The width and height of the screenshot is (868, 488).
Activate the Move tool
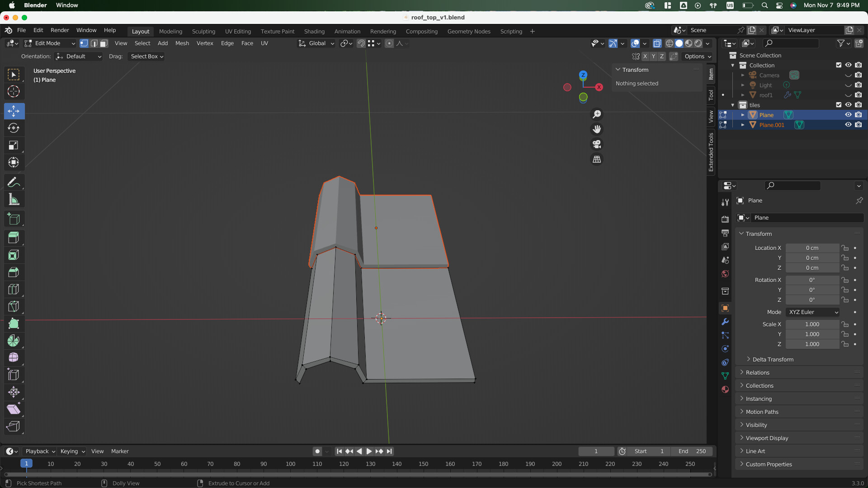(x=14, y=111)
